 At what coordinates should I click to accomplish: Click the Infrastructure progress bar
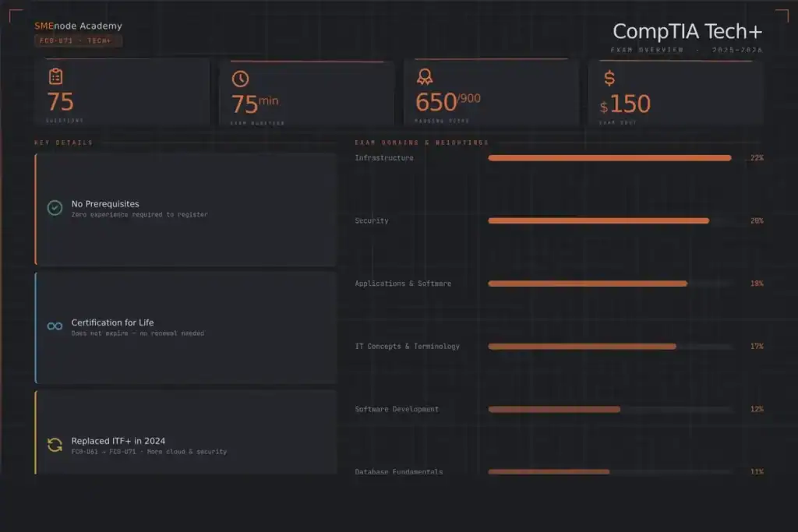[x=609, y=158]
